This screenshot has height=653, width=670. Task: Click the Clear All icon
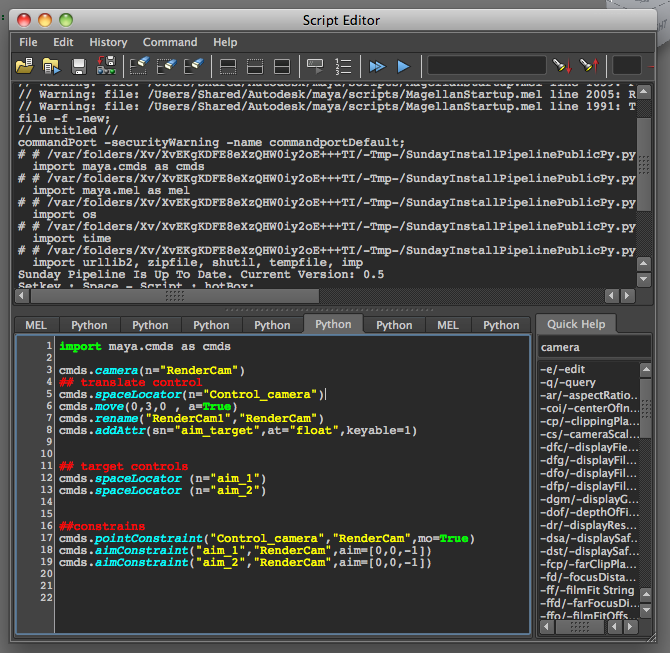click(x=194, y=66)
